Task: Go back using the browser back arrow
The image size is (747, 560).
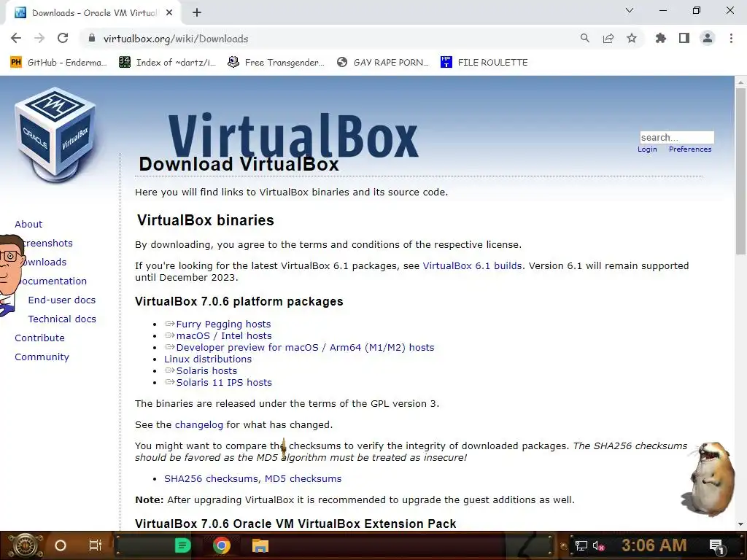Action: [16, 39]
